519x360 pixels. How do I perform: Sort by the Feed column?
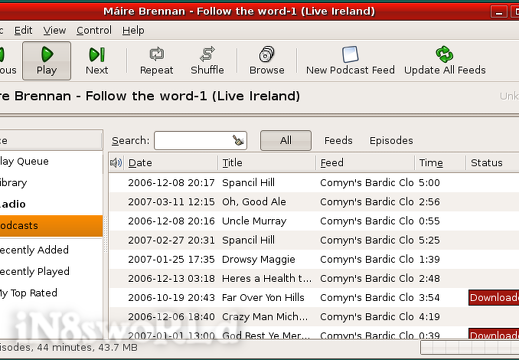[x=365, y=163]
